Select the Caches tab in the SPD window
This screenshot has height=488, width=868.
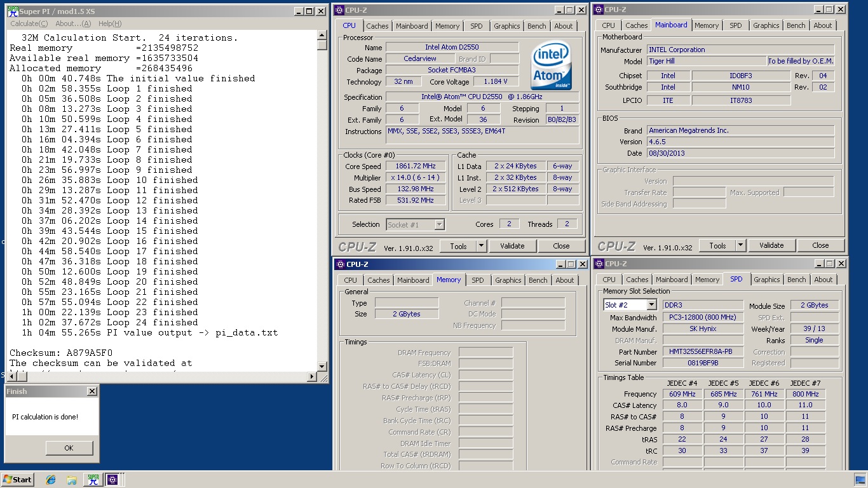click(x=637, y=280)
